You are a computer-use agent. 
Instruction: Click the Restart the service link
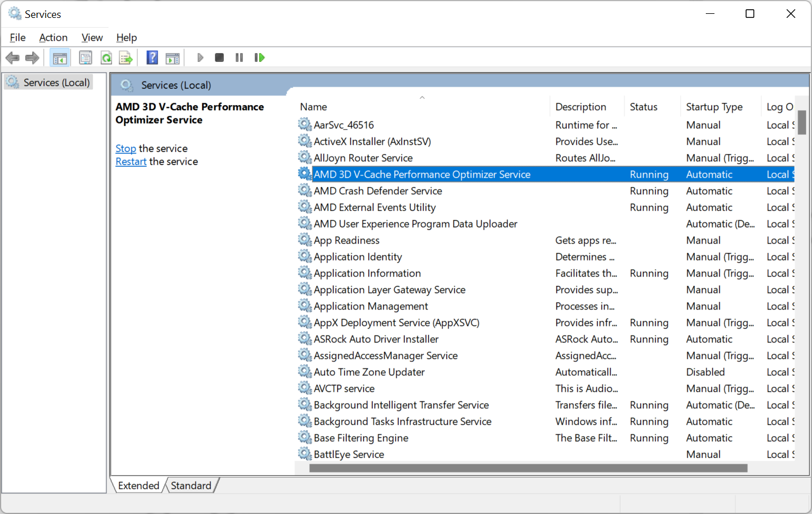click(131, 162)
